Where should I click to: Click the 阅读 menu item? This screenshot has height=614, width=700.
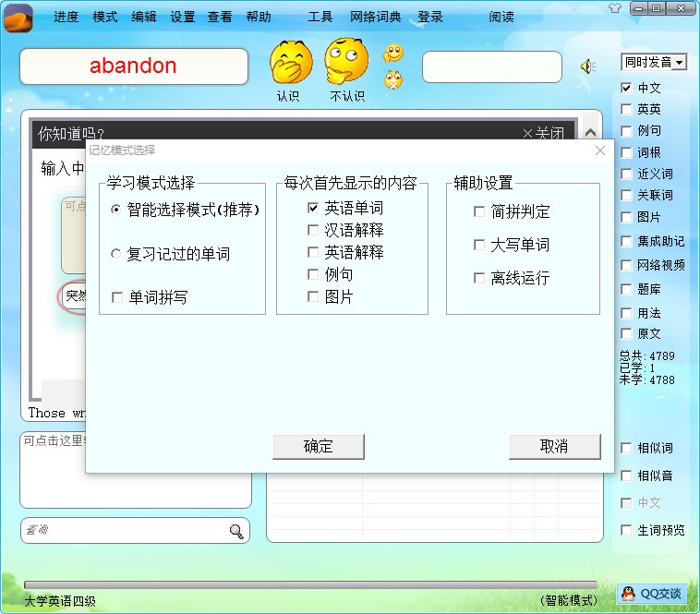tap(501, 17)
